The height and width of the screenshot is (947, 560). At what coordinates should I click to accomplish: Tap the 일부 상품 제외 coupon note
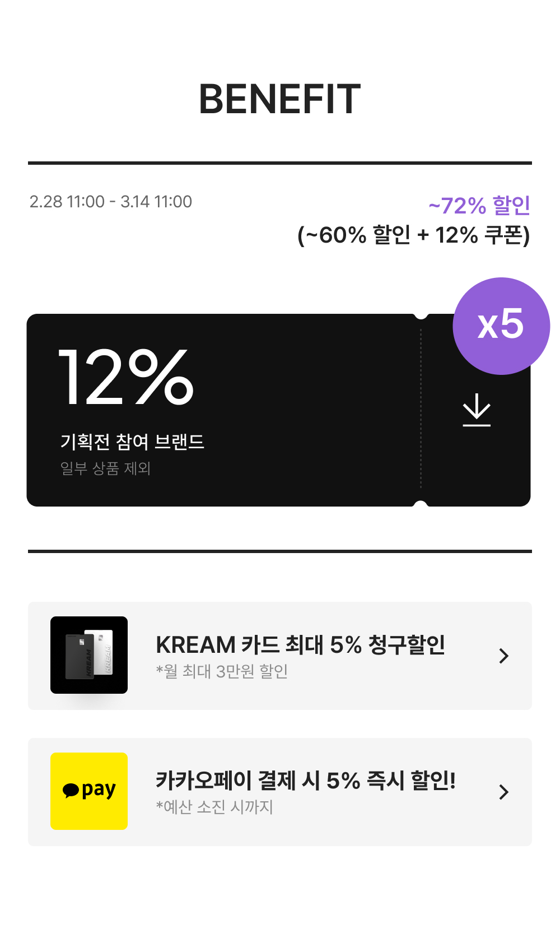coord(105,468)
